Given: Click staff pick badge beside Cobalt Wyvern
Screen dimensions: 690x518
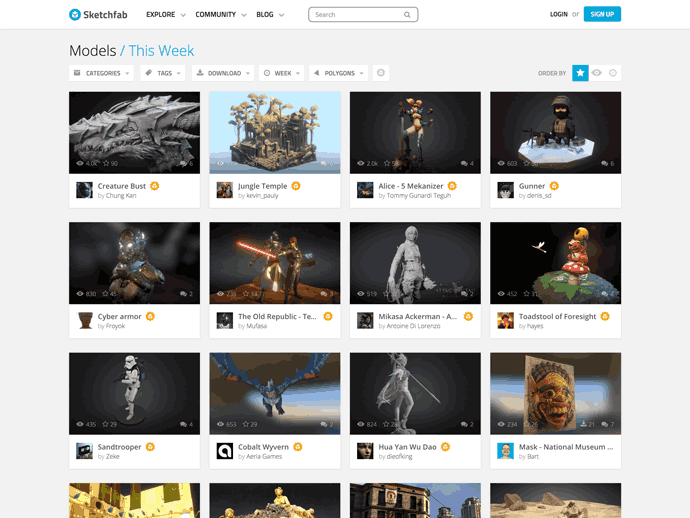Looking at the screenshot, I should [298, 447].
